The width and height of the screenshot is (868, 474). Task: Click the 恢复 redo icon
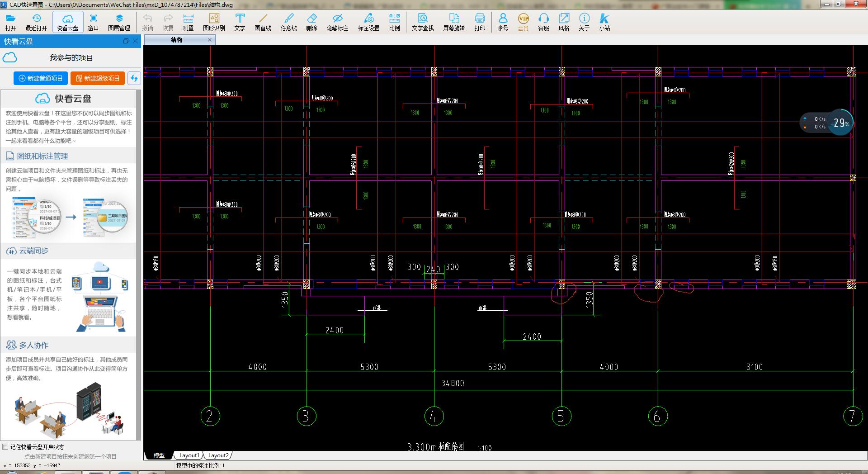coord(168,22)
